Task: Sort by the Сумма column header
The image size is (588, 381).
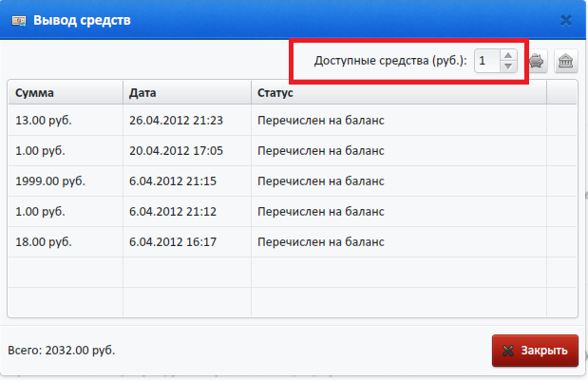Action: [66, 92]
